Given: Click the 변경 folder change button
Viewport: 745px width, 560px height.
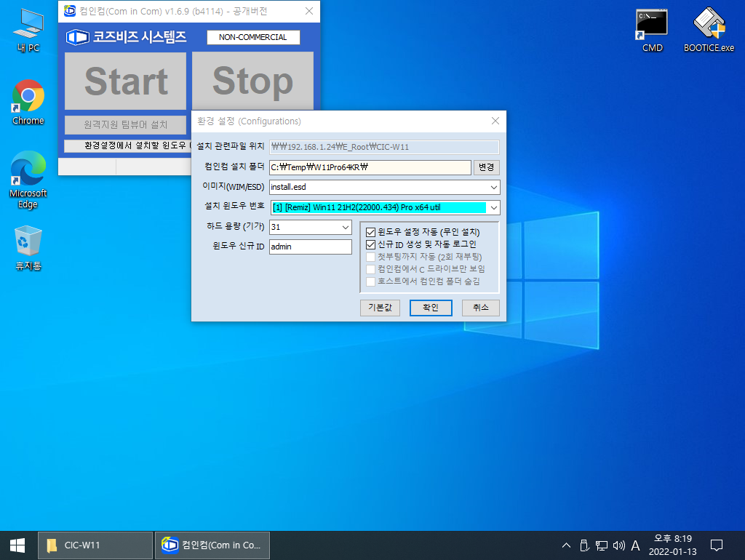Looking at the screenshot, I should 486,167.
